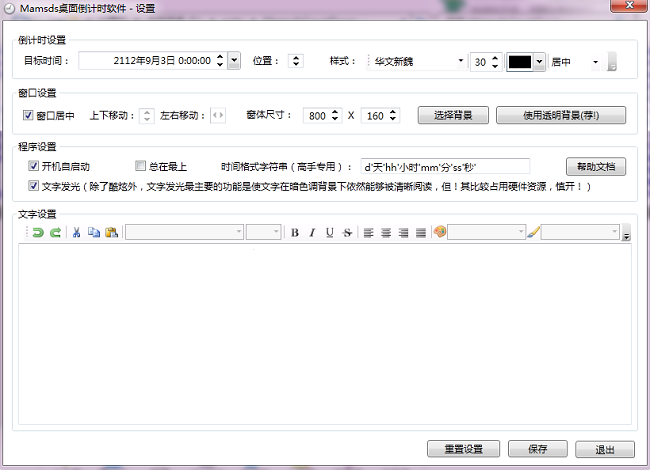Click width 800 spinner arrows
The image size is (650, 470).
coord(335,115)
